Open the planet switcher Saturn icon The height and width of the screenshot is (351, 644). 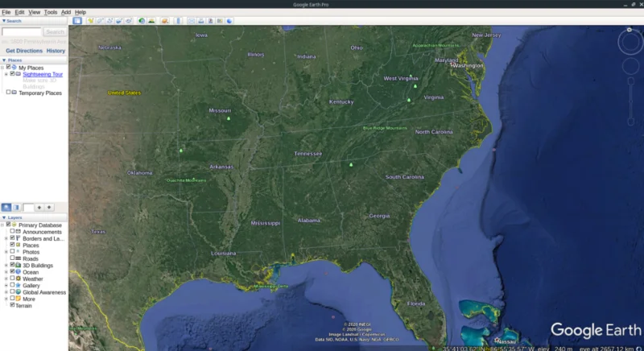(165, 20)
